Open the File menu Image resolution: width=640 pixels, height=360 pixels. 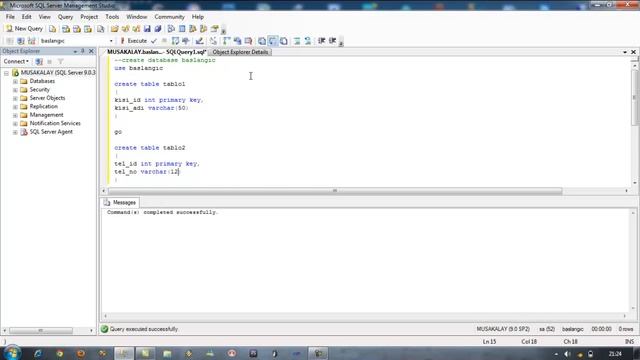(10, 17)
